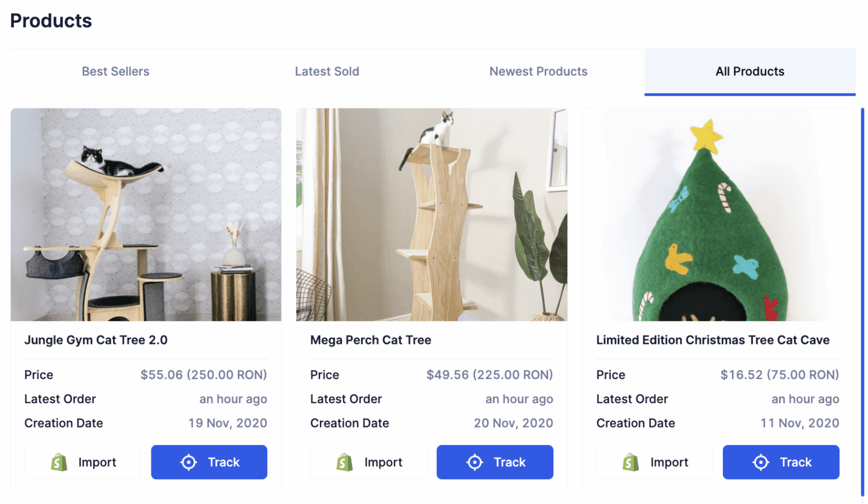This screenshot has height=504, width=868.
Task: Track the Limited Edition Christmas Tree Cat Cave
Action: tap(781, 462)
